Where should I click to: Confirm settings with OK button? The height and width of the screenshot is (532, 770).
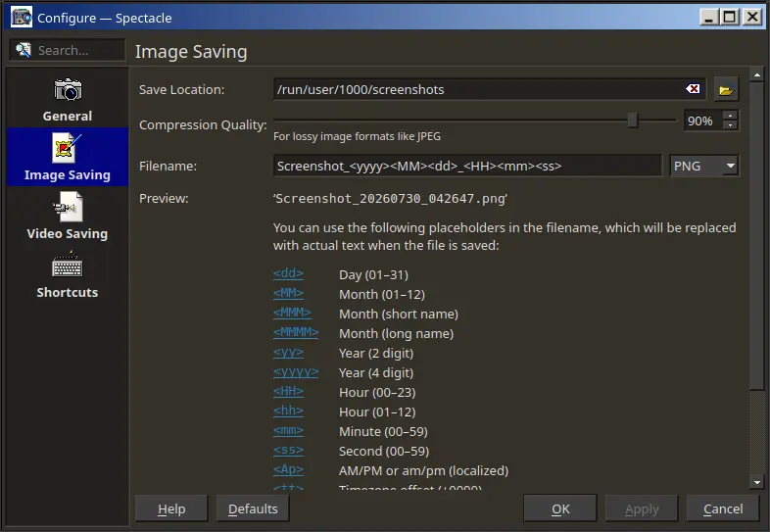(x=560, y=508)
